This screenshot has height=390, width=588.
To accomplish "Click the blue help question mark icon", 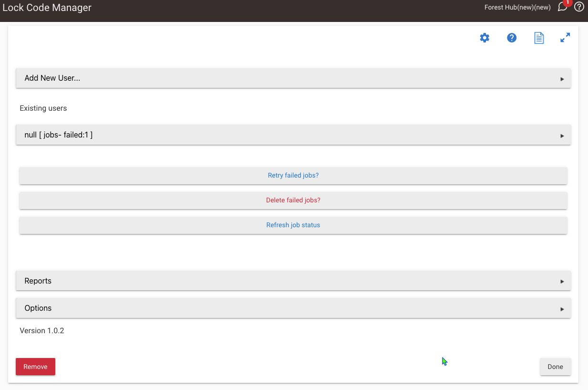I will [x=512, y=38].
